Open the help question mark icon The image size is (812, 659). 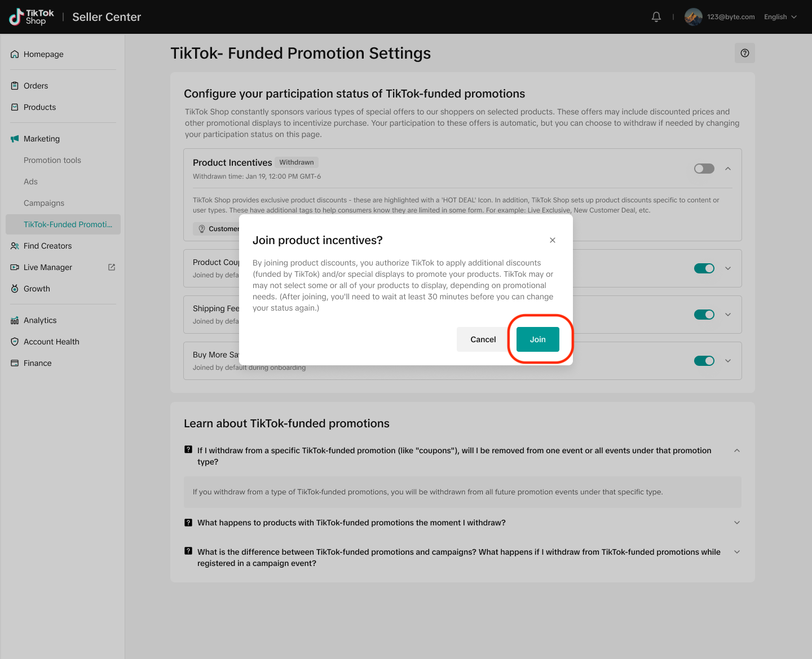click(x=745, y=53)
